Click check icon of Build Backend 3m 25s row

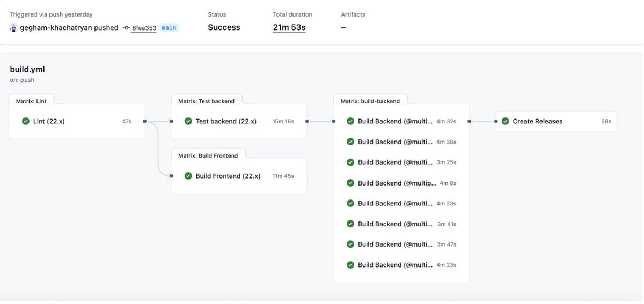point(350,162)
